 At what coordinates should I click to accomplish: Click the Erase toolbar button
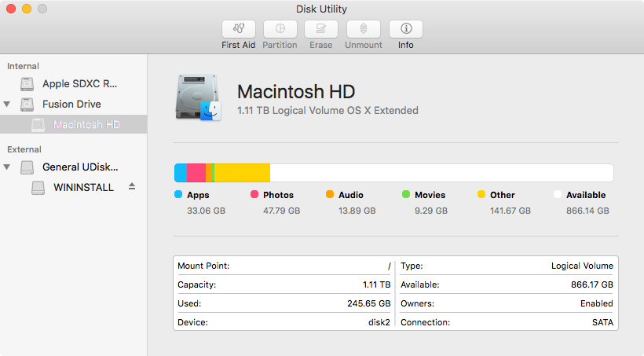[321, 29]
